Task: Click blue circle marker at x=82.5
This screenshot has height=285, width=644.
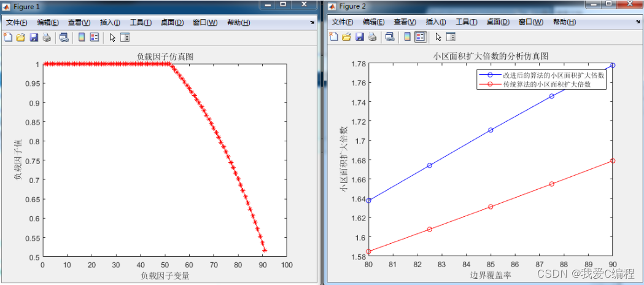Action: coord(430,165)
